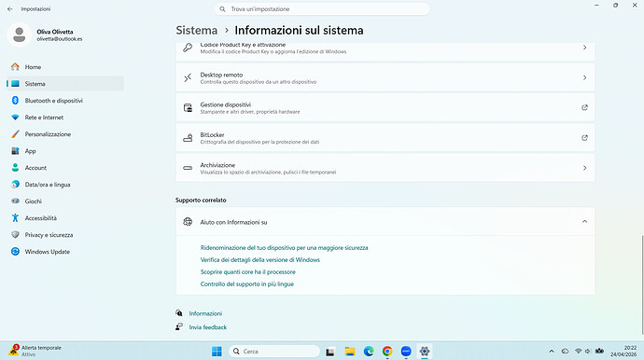Image resolution: width=644 pixels, height=360 pixels.
Task: Click the Gestione dispositivi icon
Action: (x=188, y=107)
